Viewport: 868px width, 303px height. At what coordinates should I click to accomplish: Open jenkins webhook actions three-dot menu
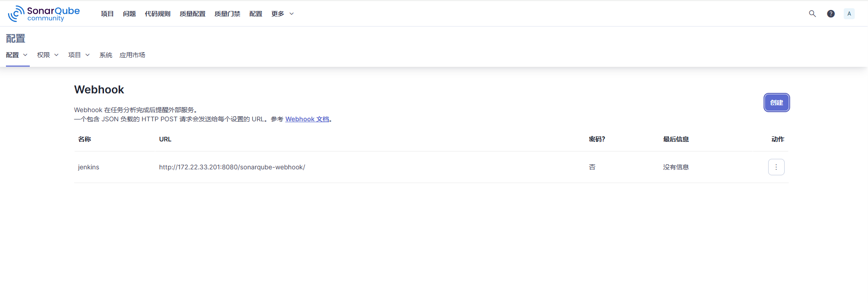[x=776, y=167]
